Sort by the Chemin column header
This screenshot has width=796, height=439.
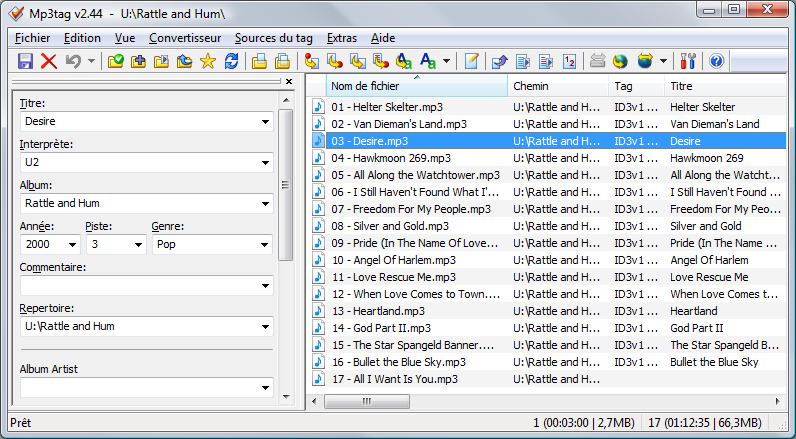click(558, 86)
